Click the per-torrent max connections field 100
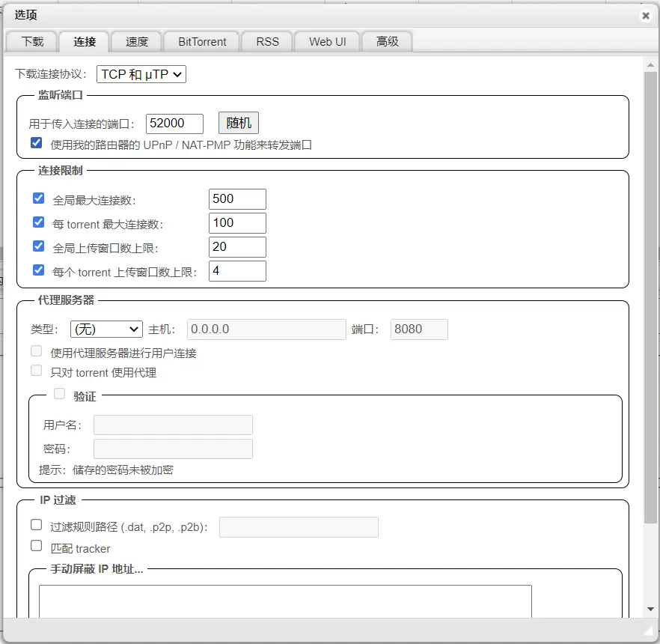The image size is (660, 644). 237,223
